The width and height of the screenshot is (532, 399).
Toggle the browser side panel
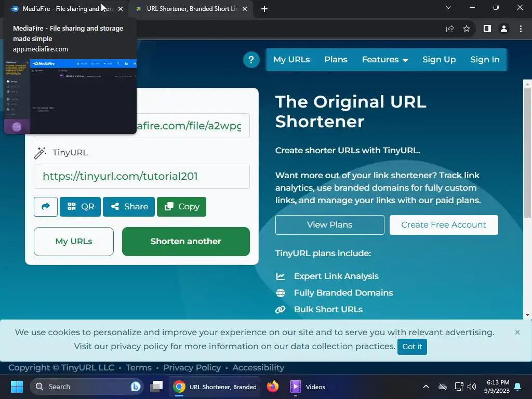point(487,29)
